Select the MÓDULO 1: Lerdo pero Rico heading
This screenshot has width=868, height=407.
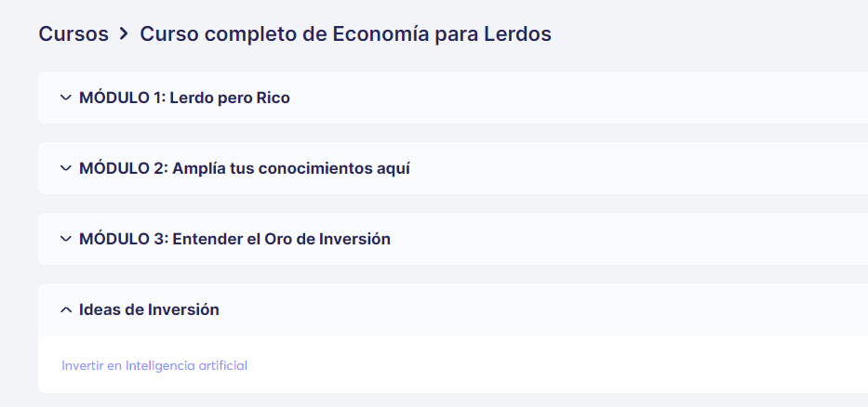184,98
